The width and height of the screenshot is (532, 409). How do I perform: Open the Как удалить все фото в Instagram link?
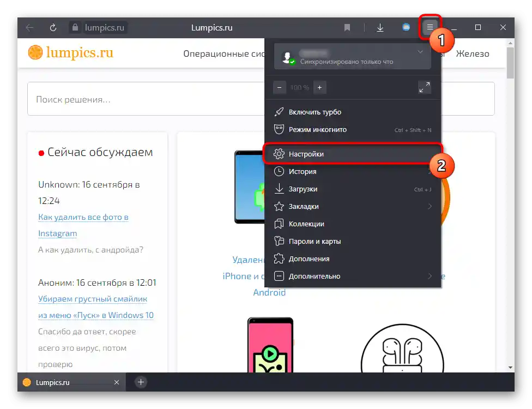tap(83, 225)
